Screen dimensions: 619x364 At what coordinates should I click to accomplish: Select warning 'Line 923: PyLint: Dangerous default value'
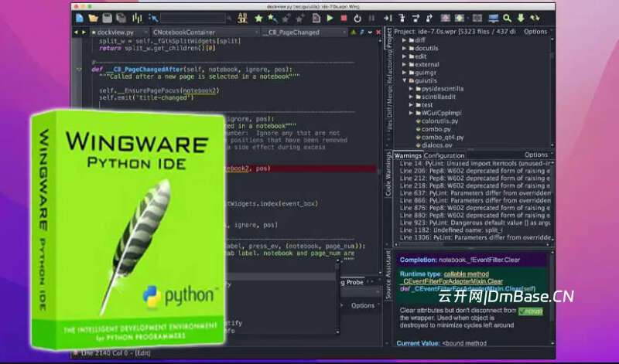pos(475,223)
